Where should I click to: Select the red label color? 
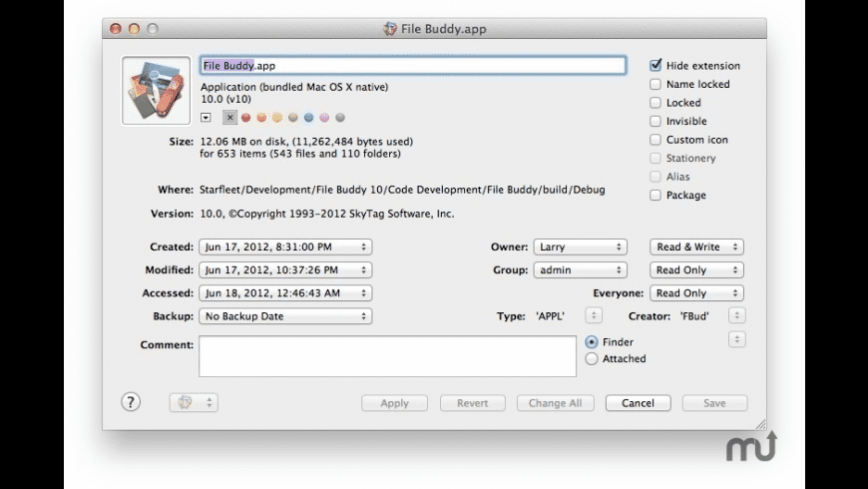coord(245,118)
